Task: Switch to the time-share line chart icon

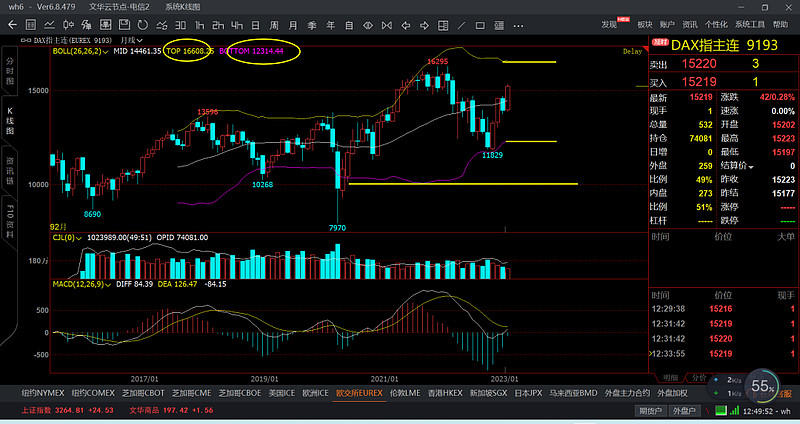Action: (49, 24)
